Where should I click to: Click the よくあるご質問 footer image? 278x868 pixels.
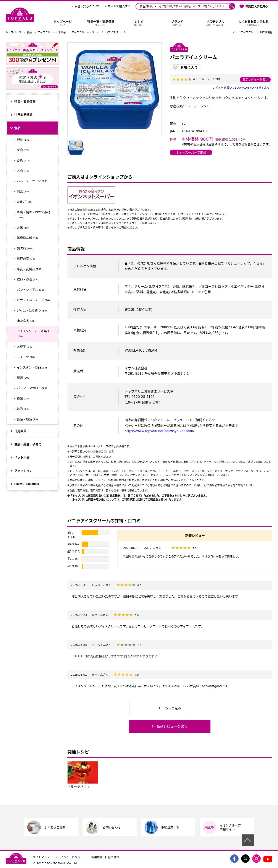[x=34, y=827]
